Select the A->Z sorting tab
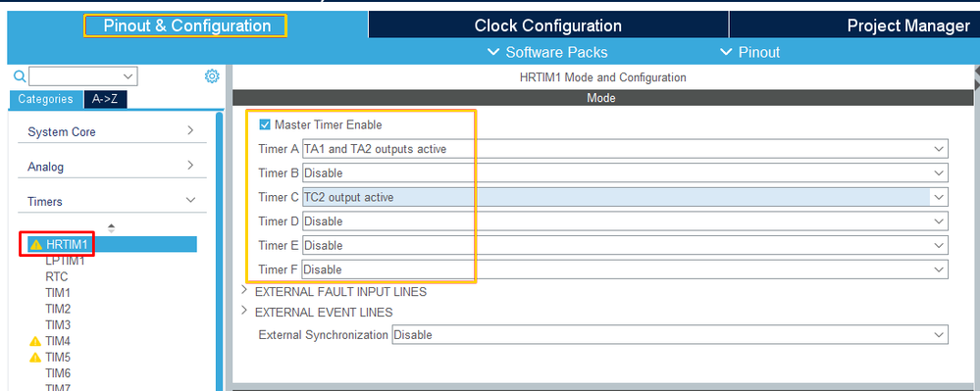Viewport: 980px width, 391px height. pyautogui.click(x=105, y=99)
